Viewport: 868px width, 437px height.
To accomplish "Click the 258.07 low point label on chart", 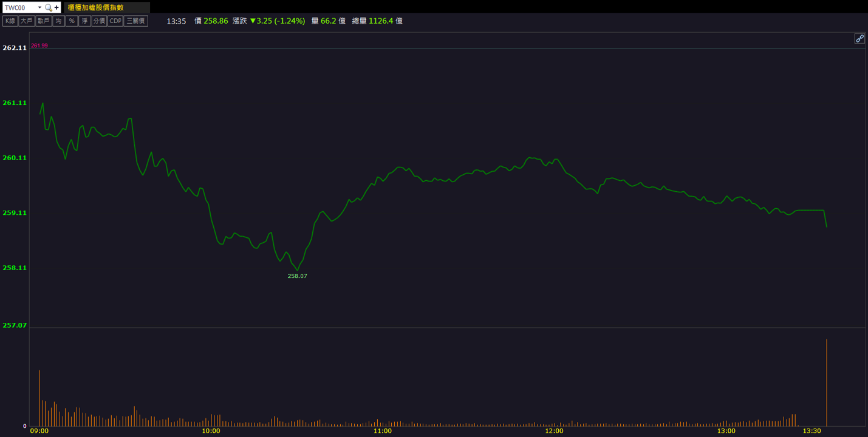I will [297, 276].
